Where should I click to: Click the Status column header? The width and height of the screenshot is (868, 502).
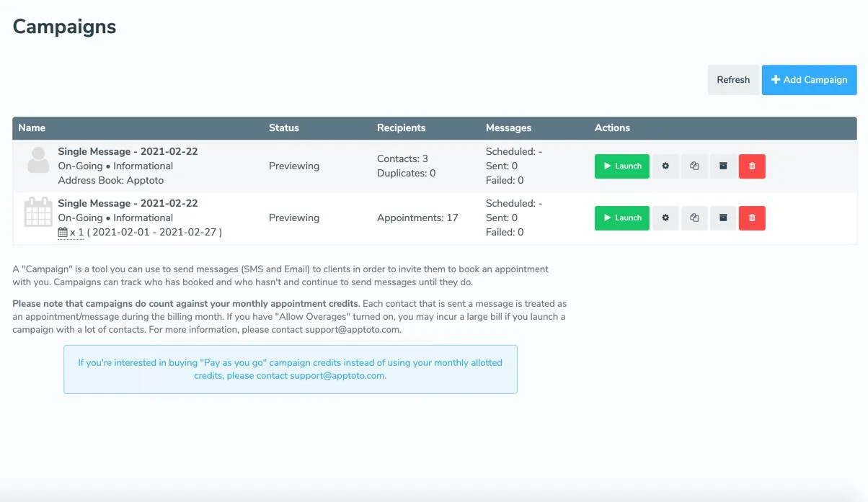click(x=283, y=127)
